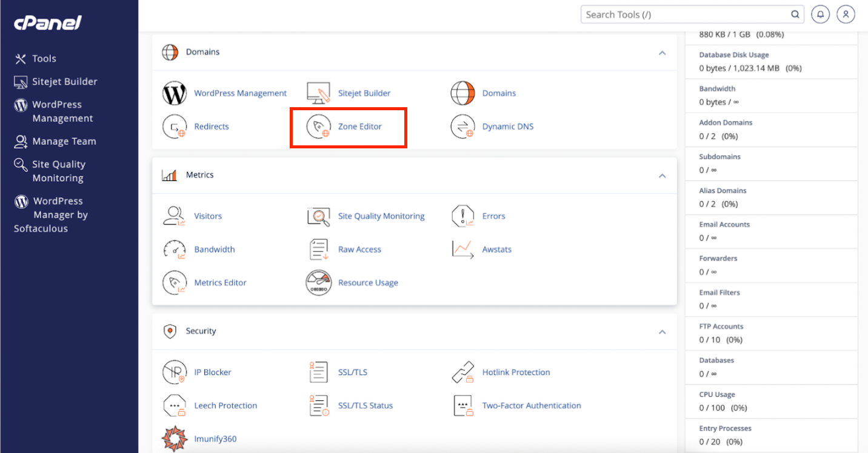Open the Two-Factor Authentication link
This screenshot has width=868, height=453.
tap(531, 406)
